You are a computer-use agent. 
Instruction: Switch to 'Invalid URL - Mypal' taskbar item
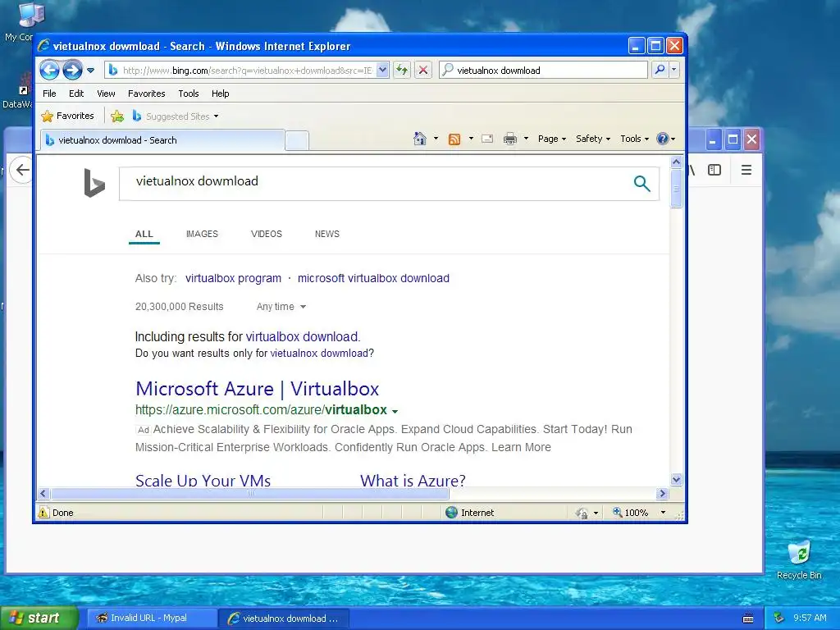point(152,619)
